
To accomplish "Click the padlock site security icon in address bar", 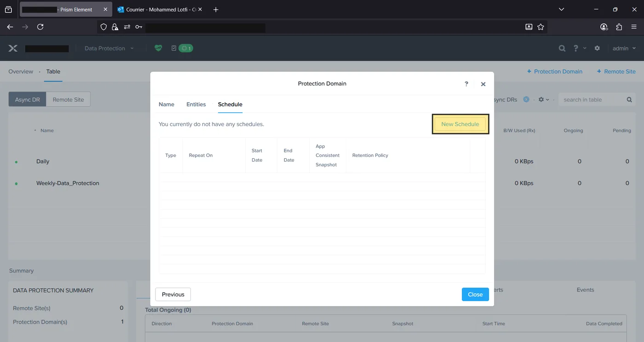I will 115,27.
